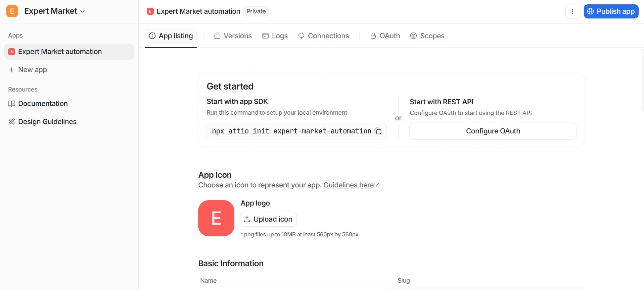Switch to the Versions tab
Viewport: 644px width, 290px height.
(233, 36)
